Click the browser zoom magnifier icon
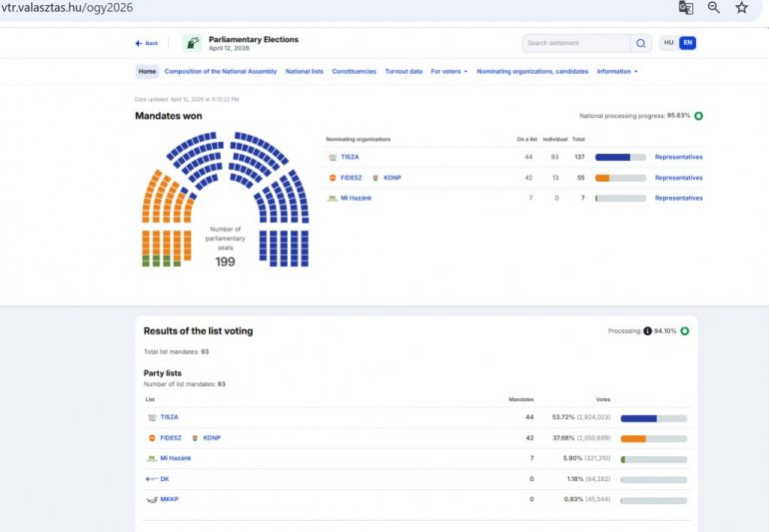The height and width of the screenshot is (532, 769). point(714,8)
